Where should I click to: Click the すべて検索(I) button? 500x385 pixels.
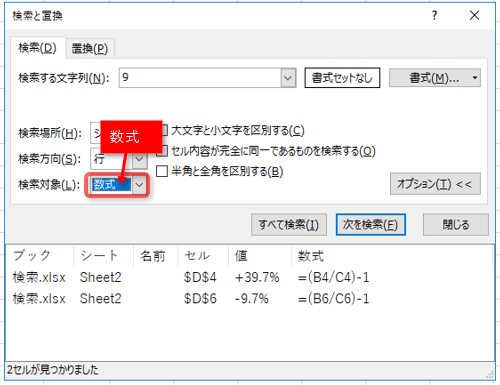click(289, 225)
